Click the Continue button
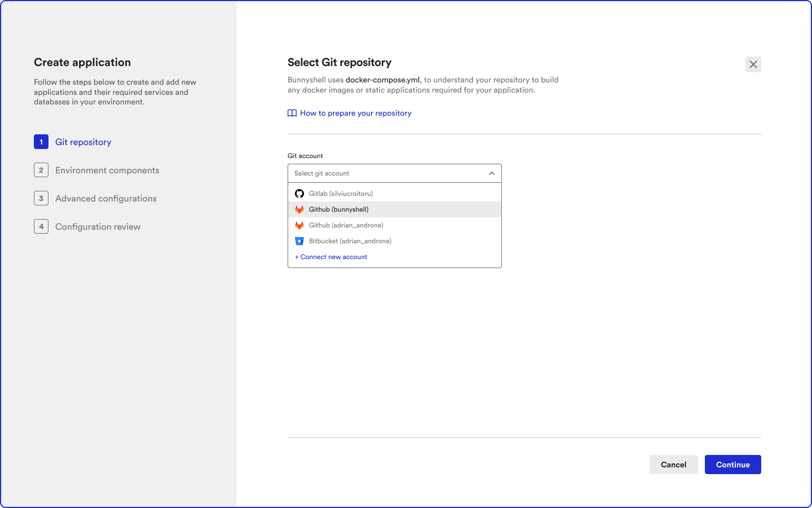The height and width of the screenshot is (508, 812). [x=733, y=465]
